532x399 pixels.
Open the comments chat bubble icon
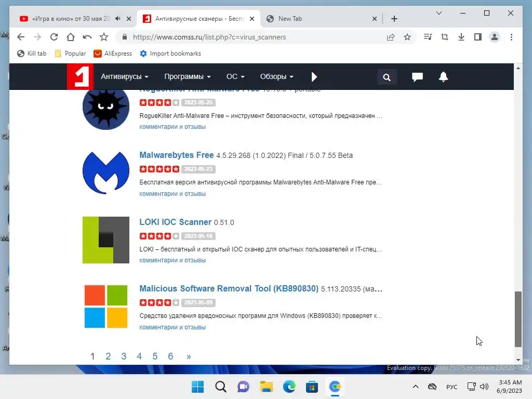point(417,77)
